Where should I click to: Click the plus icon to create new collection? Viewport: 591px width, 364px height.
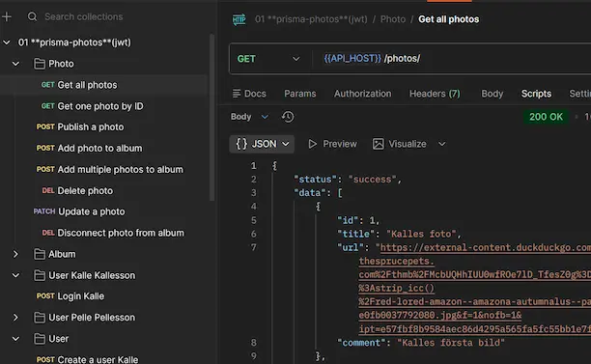(7, 17)
